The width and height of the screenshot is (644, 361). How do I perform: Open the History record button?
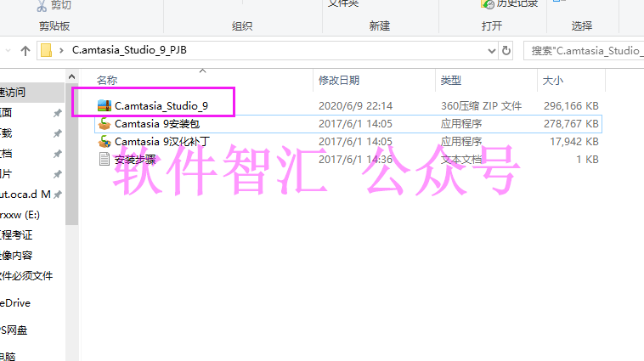[511, 4]
